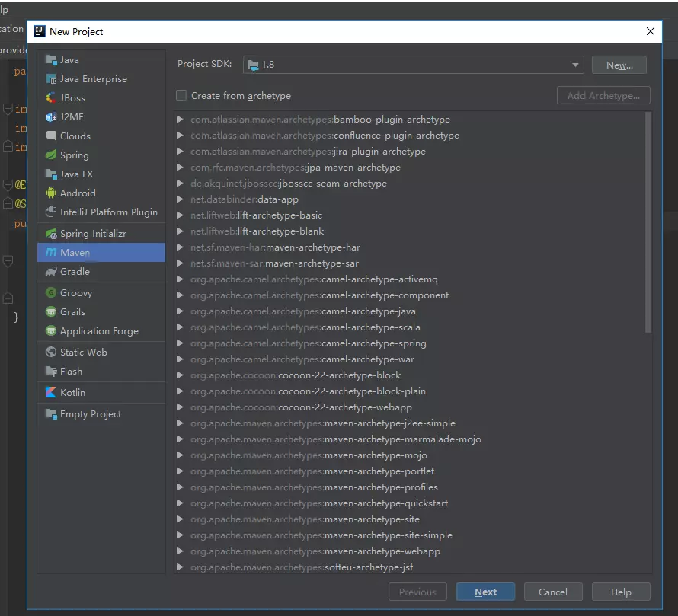Viewport: 678px width, 616px height.
Task: Click the New... SDK button
Action: tap(619, 65)
